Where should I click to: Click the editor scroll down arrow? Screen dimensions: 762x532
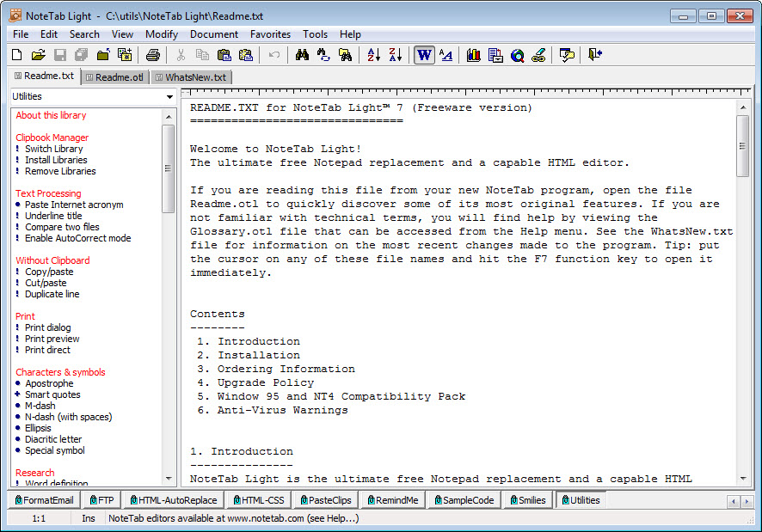(743, 479)
